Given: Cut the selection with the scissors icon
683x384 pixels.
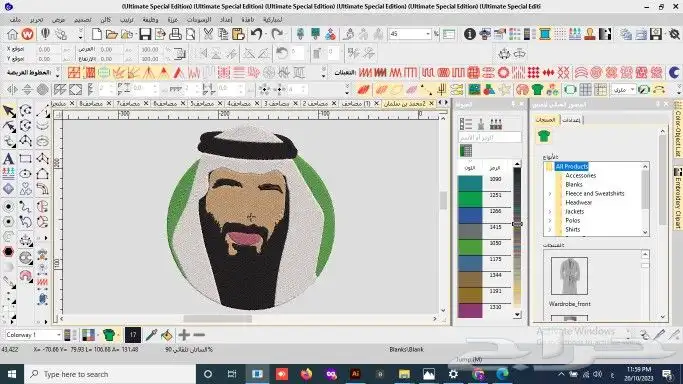Looking at the screenshot, I should (x=208, y=34).
